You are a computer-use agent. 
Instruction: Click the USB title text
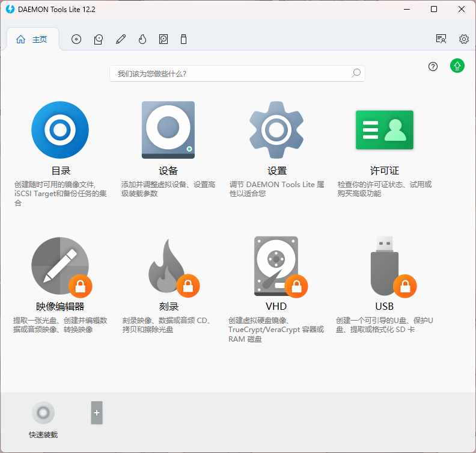tap(384, 306)
